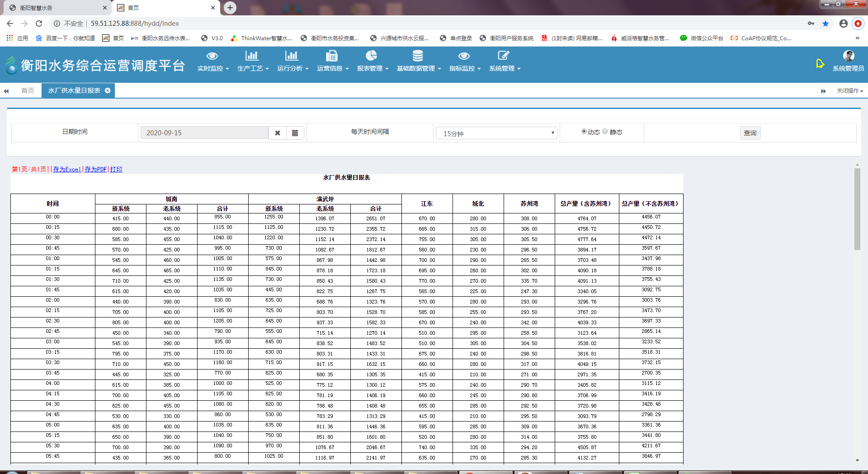Click the 查询 query button
The image size is (868, 474).
pyautogui.click(x=750, y=133)
